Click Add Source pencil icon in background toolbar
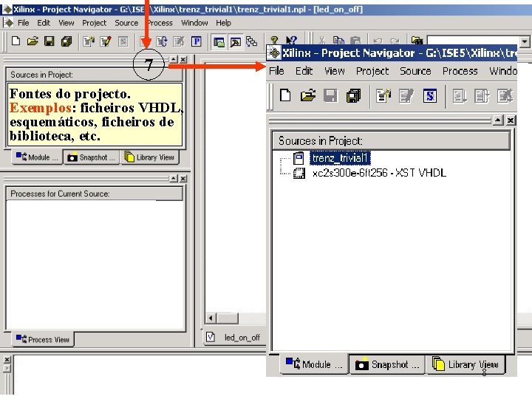Viewport: 532px width, 399px height. coord(106,41)
